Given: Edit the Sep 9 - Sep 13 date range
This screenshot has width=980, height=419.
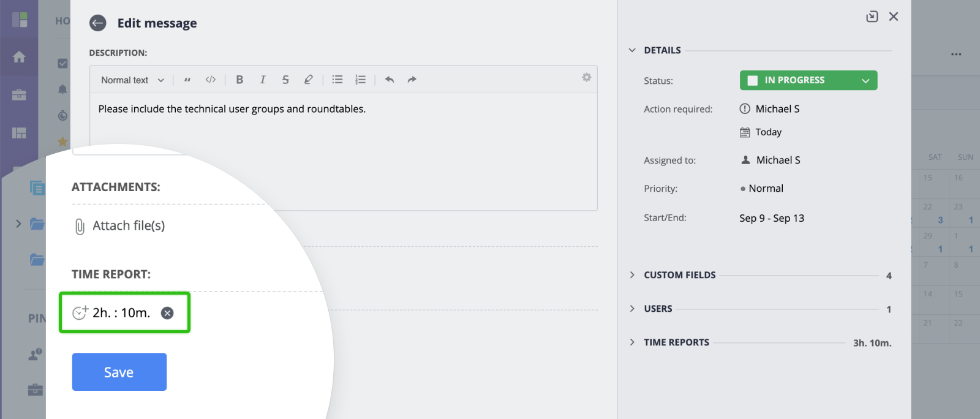Looking at the screenshot, I should (772, 218).
